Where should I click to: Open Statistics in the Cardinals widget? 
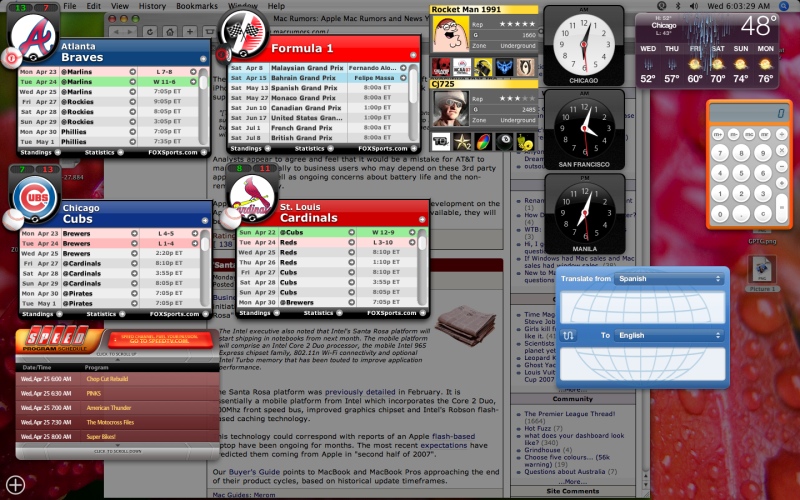tap(323, 313)
